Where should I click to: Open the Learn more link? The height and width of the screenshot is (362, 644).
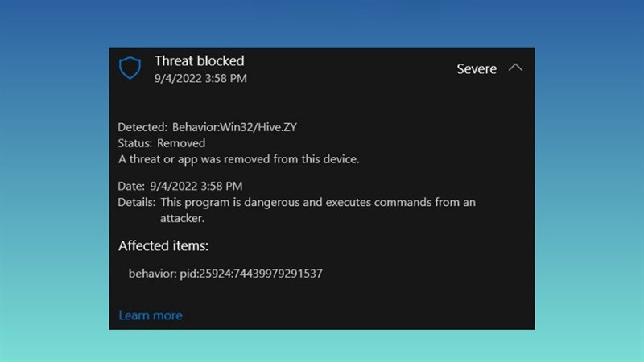click(x=151, y=315)
